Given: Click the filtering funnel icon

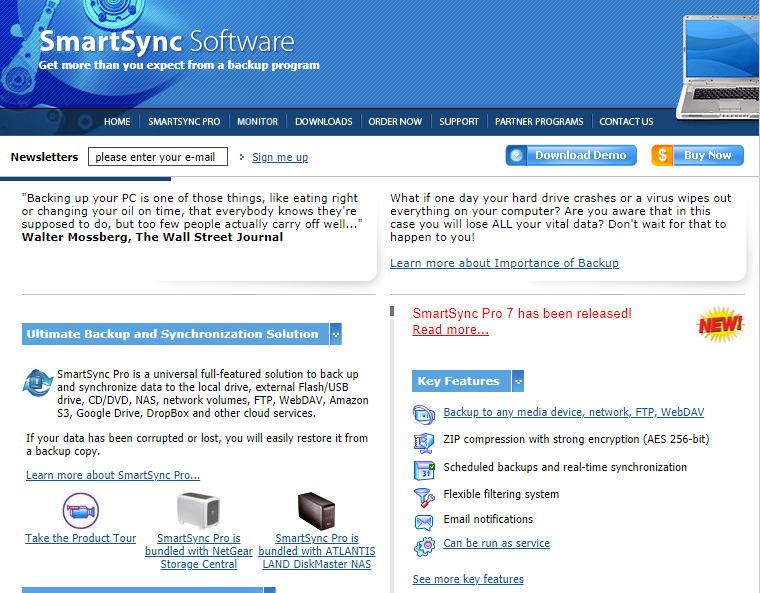Looking at the screenshot, I should tap(424, 497).
